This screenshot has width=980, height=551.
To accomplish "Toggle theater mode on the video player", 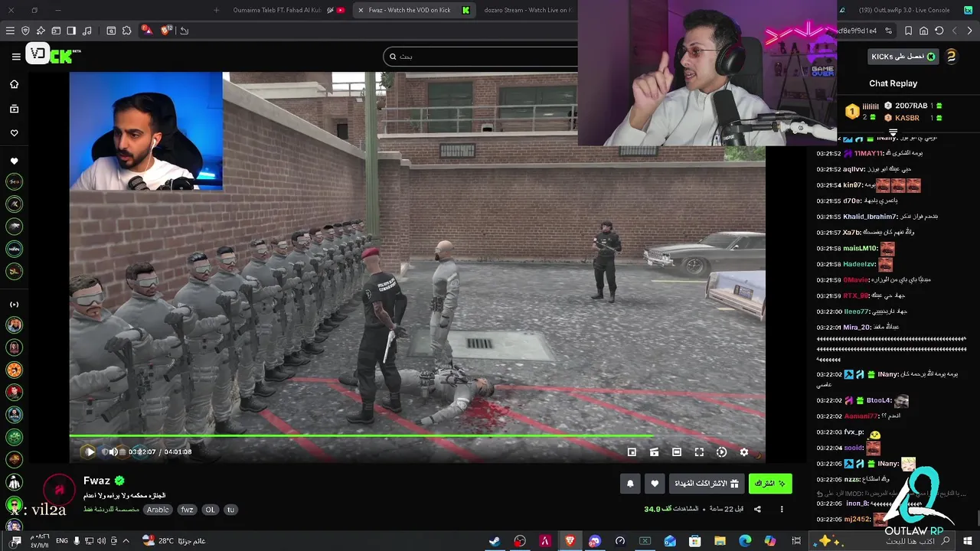I will pyautogui.click(x=677, y=452).
